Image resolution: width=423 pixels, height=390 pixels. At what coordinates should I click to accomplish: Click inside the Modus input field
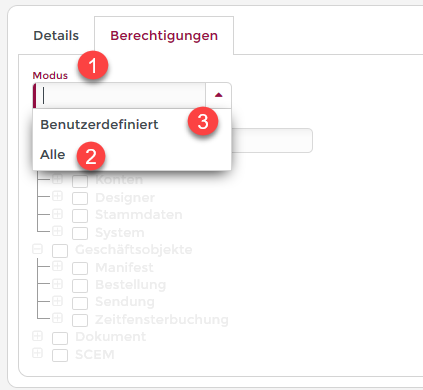coord(121,95)
